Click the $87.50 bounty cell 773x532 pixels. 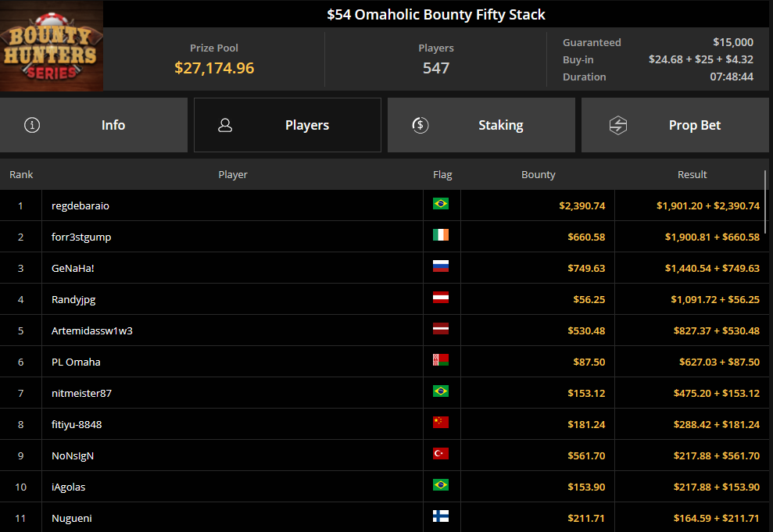coord(589,362)
